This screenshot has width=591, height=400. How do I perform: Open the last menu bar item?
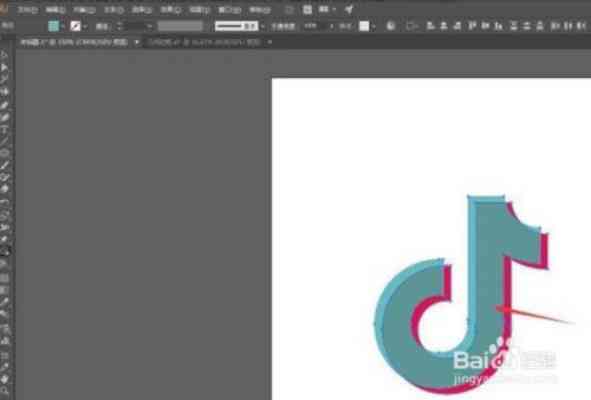tap(260, 10)
